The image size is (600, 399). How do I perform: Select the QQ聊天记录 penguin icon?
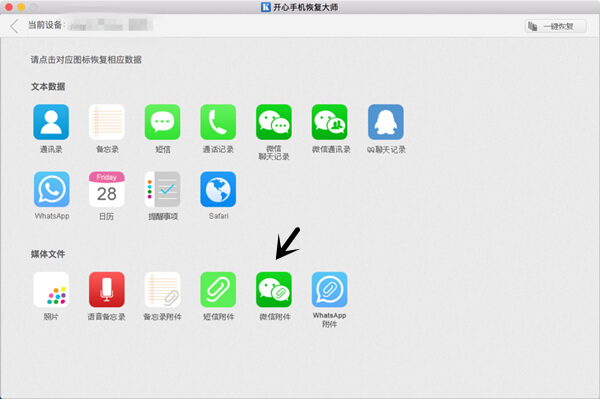click(386, 122)
